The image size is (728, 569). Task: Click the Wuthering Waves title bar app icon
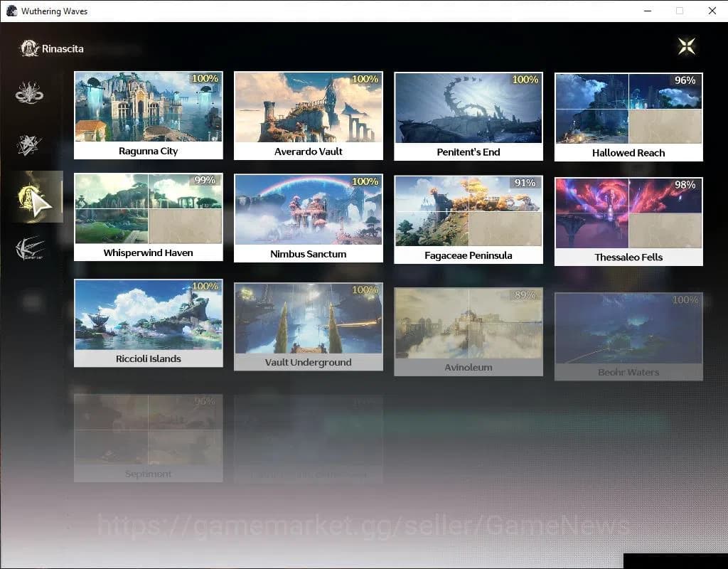click(11, 11)
